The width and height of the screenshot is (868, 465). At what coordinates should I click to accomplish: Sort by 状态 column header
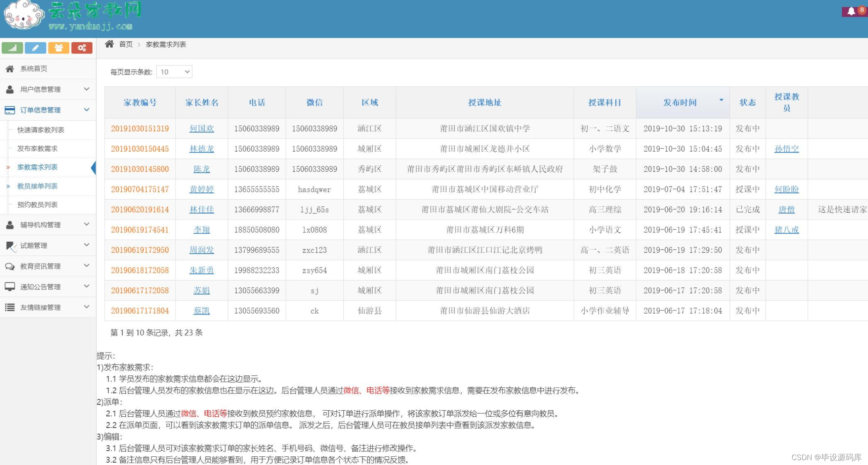point(747,103)
